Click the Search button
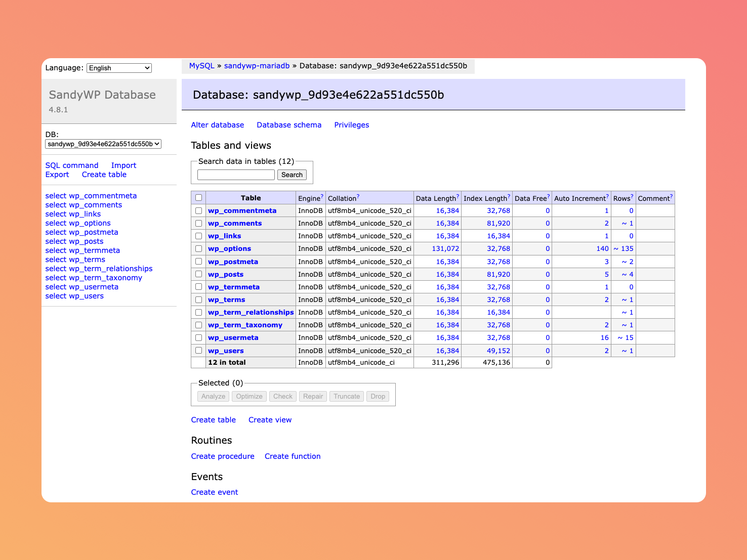747x560 pixels. [x=292, y=175]
